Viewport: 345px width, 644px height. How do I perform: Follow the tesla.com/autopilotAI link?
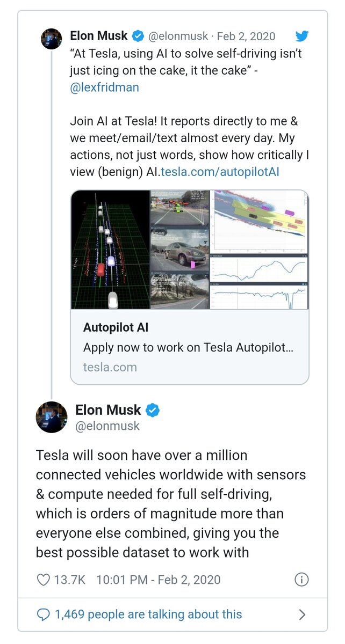click(220, 172)
